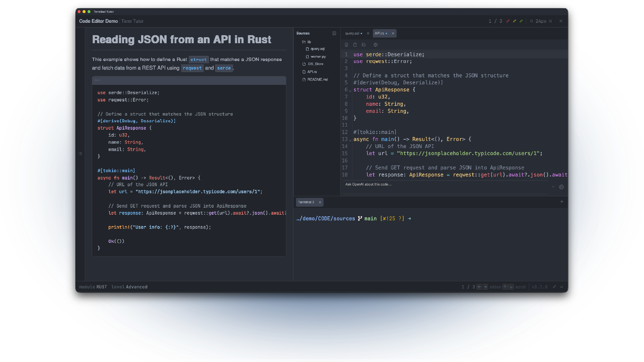
Task: Go to previous slide with left arrow
Action: click(x=479, y=287)
